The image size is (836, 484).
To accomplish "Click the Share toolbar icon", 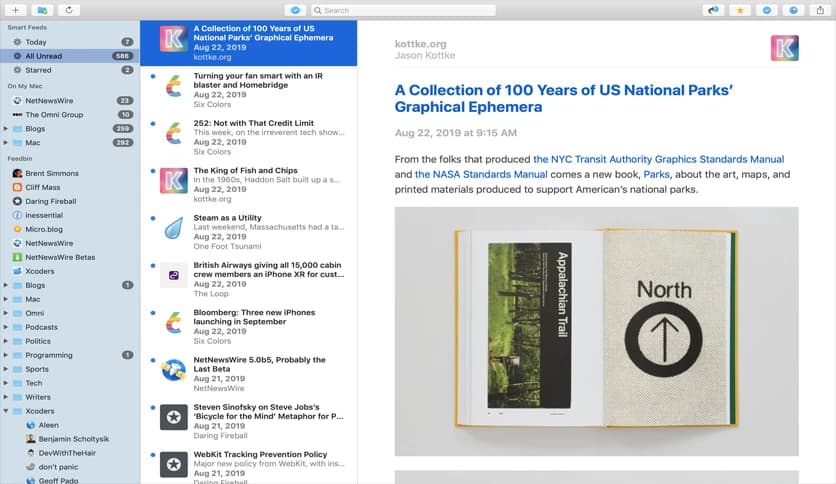I will coord(820,10).
